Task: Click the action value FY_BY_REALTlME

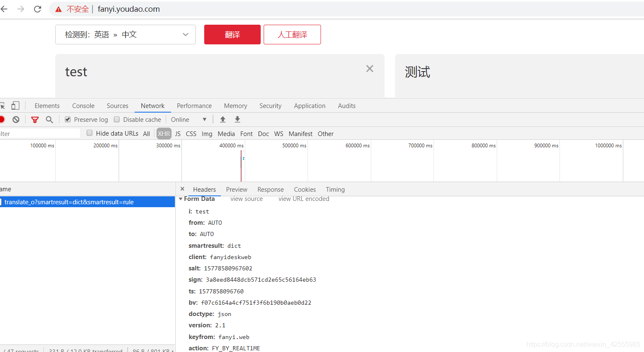Action: tap(236, 348)
